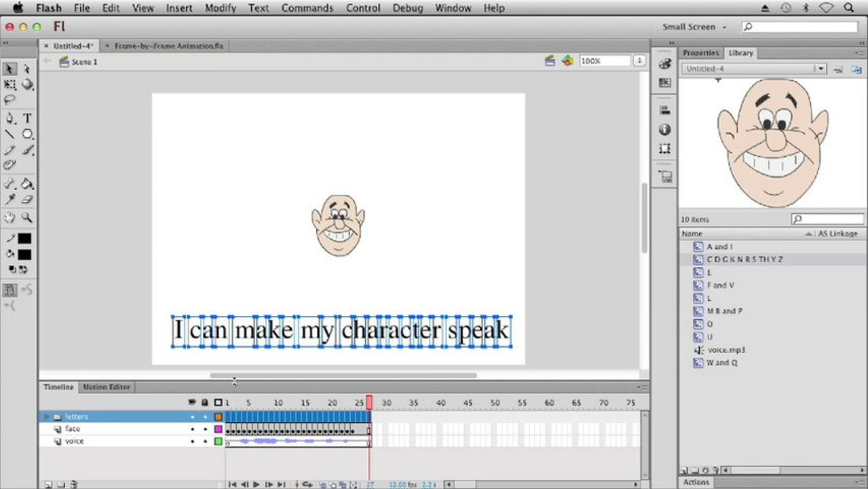The height and width of the screenshot is (489, 868).
Task: Choose the Free Transform tool
Action: [x=10, y=85]
